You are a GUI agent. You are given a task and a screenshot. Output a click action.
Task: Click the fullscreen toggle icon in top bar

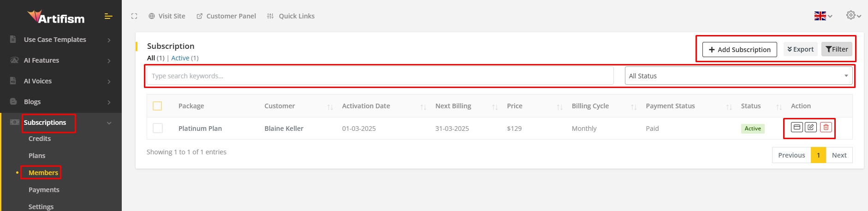pyautogui.click(x=134, y=16)
